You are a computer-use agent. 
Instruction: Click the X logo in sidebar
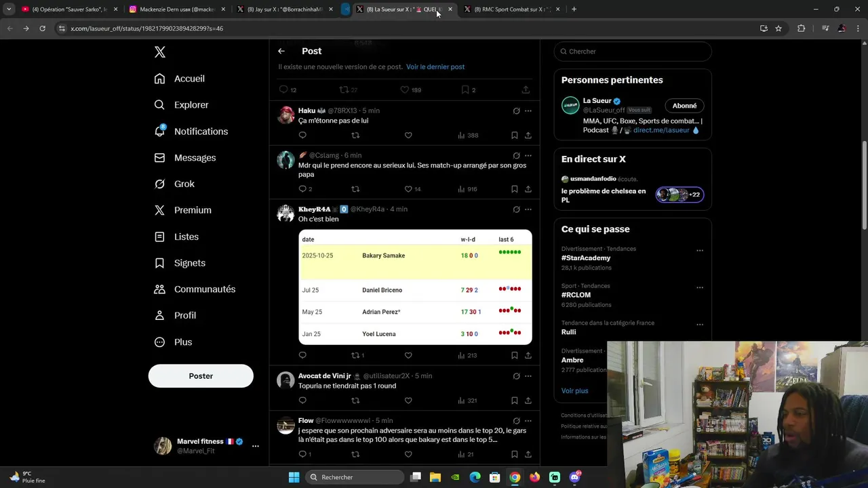tap(160, 52)
